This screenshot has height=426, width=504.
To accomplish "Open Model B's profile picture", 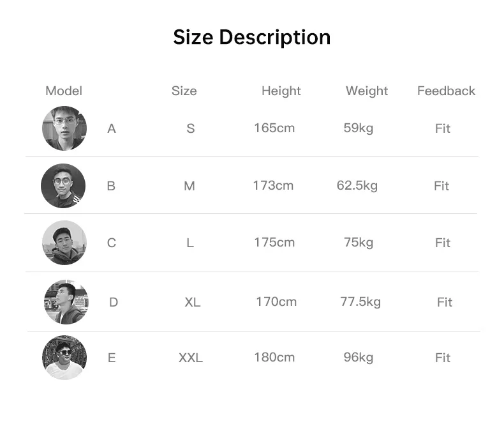I will click(x=63, y=186).
